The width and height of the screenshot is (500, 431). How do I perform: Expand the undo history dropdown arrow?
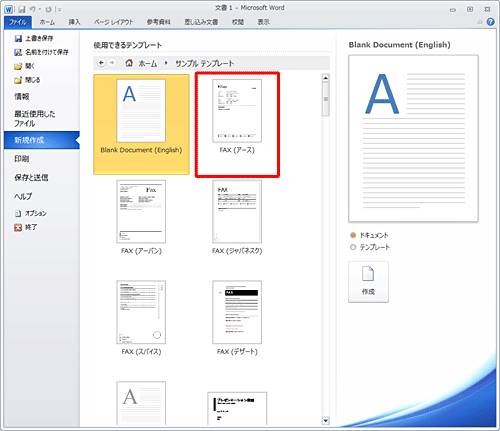[x=40, y=9]
